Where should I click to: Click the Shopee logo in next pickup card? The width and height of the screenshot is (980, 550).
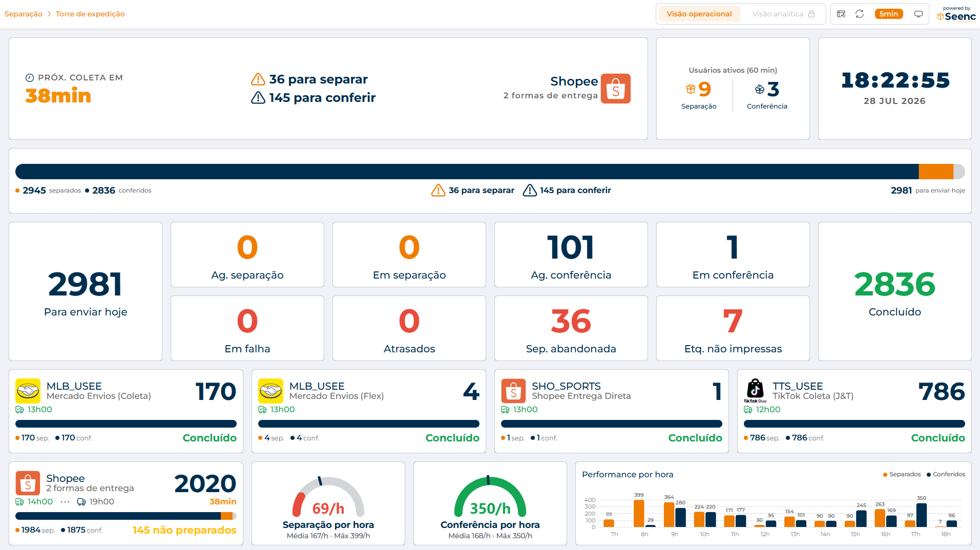tap(616, 89)
